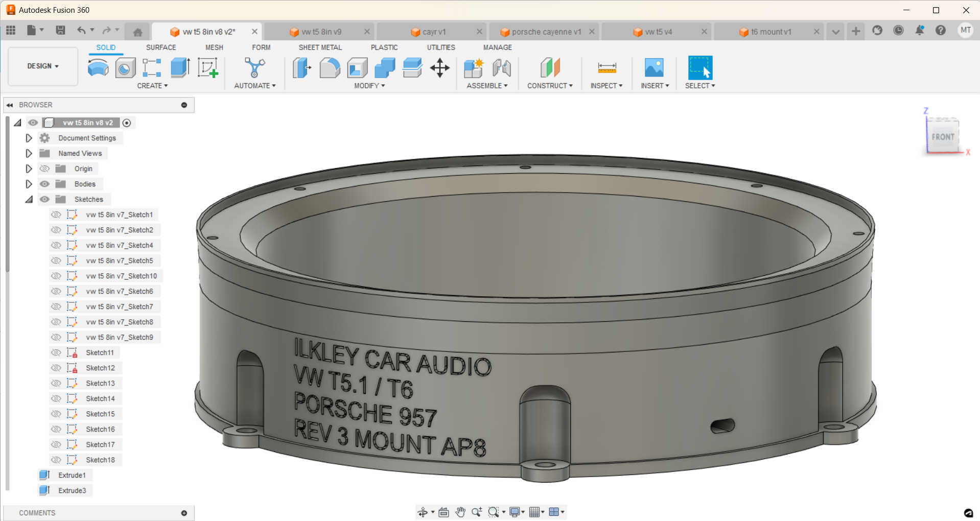Switch to the MESH tab
The height and width of the screenshot is (521, 980).
(x=214, y=48)
